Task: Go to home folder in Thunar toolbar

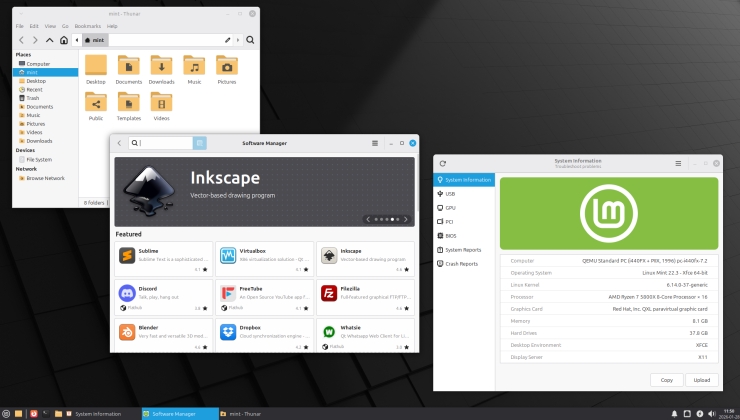Action: (x=64, y=40)
